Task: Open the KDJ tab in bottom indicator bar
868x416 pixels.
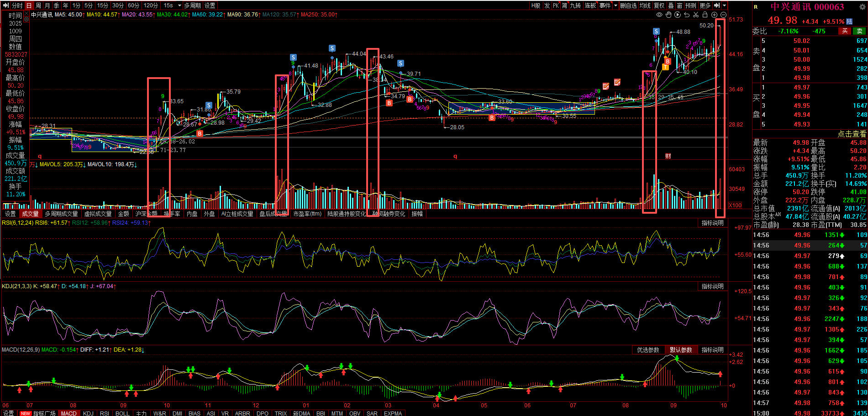Action: point(88,413)
